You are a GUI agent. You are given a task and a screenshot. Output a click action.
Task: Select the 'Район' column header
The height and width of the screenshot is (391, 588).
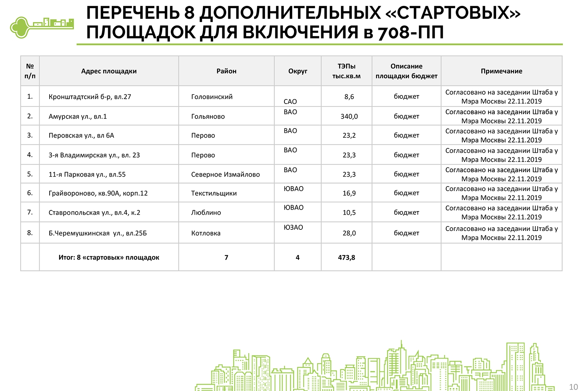[x=226, y=71]
